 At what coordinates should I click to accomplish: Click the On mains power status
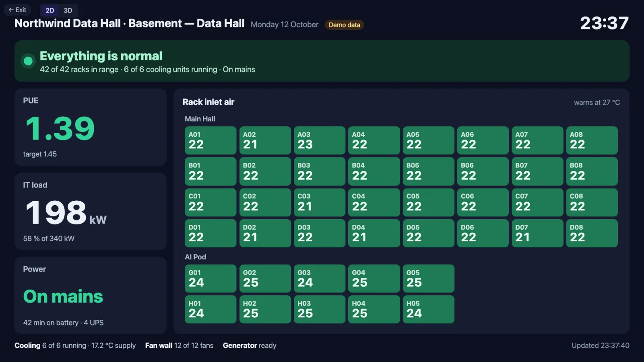pos(63,296)
